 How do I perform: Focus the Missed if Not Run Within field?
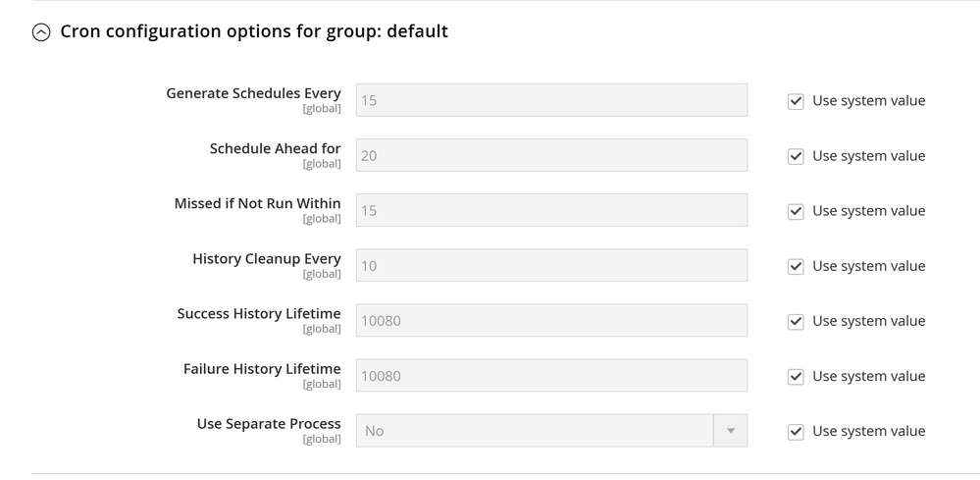pyautogui.click(x=550, y=210)
